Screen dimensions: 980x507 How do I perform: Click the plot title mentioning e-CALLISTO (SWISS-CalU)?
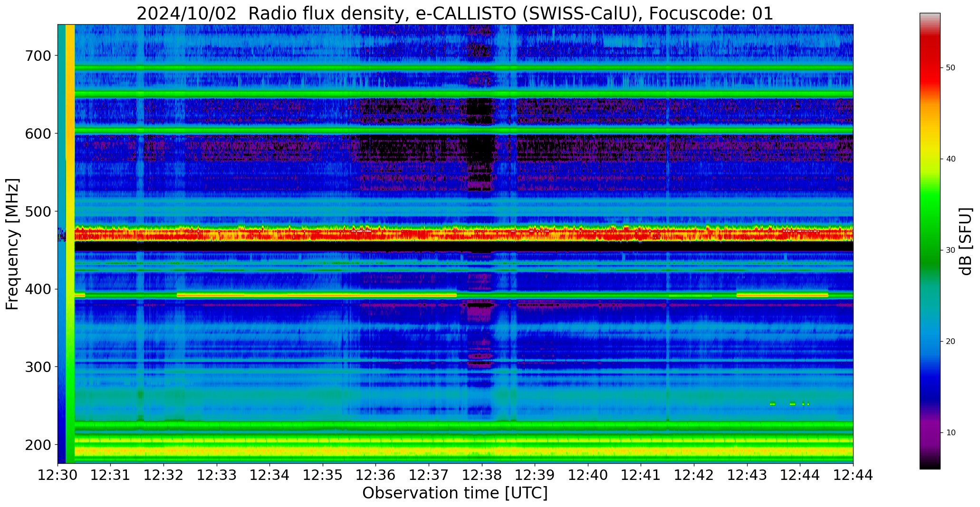pyautogui.click(x=455, y=13)
